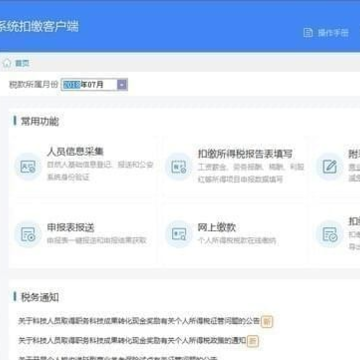
Task: Click the pencil edit icon in top row
Action: (329, 166)
